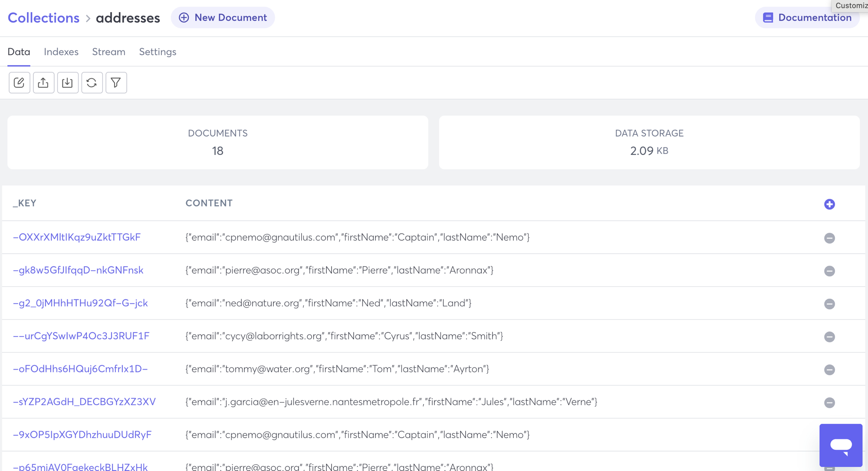Image resolution: width=868 pixels, height=471 pixels.
Task: Open the Stream tab
Action: tap(108, 52)
